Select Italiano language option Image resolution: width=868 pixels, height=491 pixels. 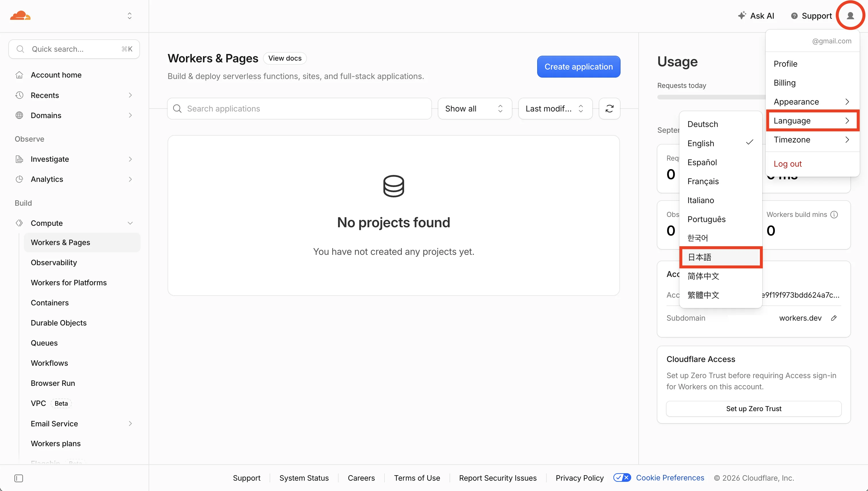coord(721,200)
